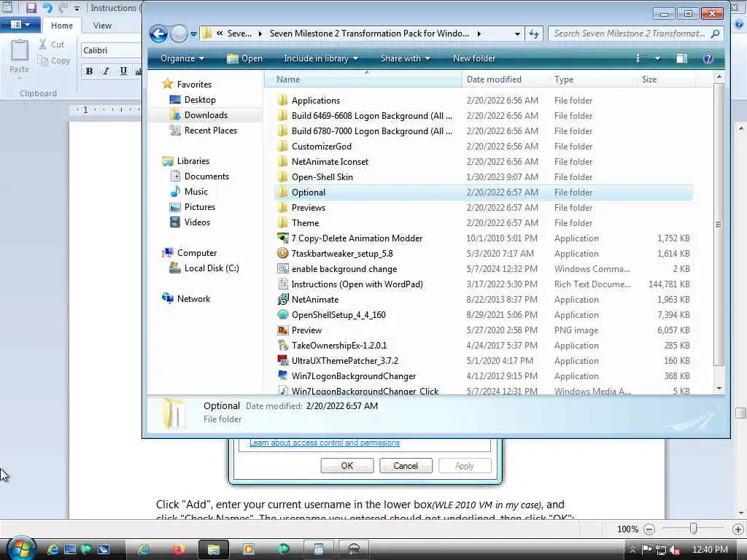Click the Undo icon in WordPad title bar

click(x=47, y=8)
